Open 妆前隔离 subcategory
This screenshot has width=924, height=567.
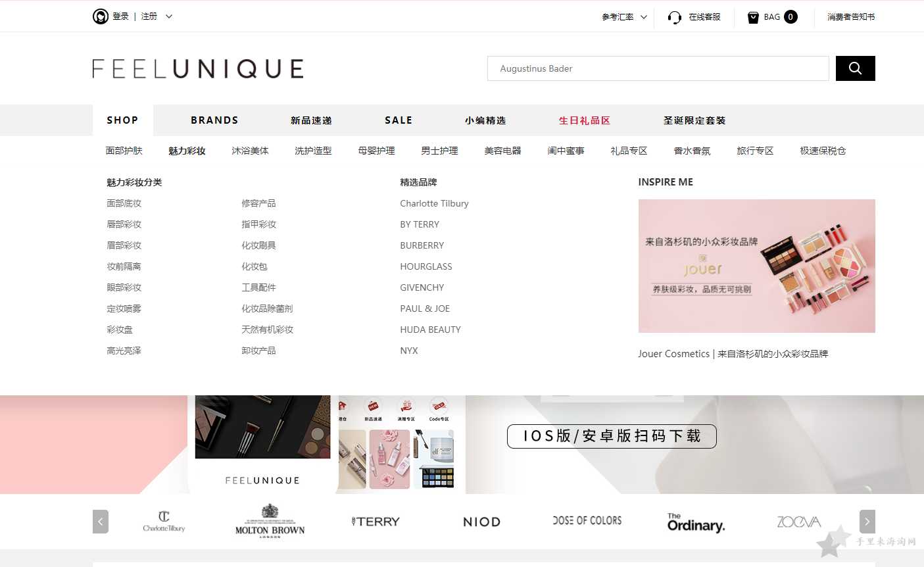(x=124, y=266)
